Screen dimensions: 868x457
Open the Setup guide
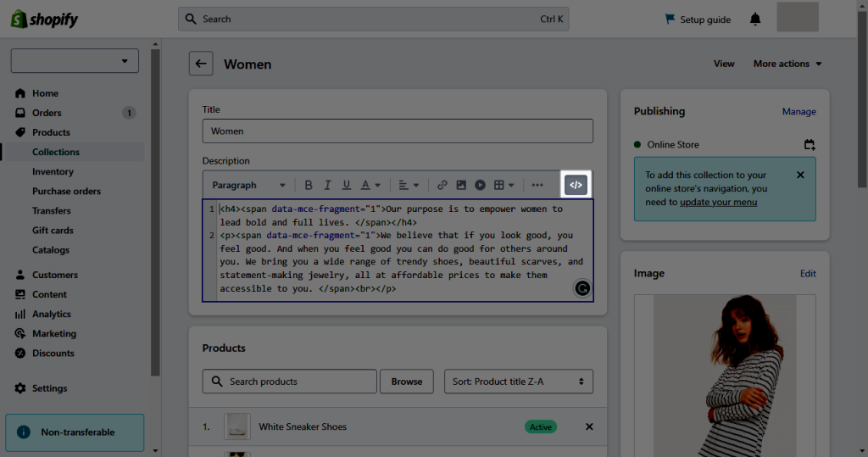[698, 20]
